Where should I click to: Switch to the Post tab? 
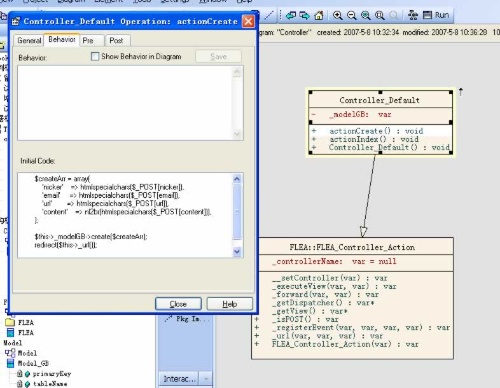click(116, 41)
